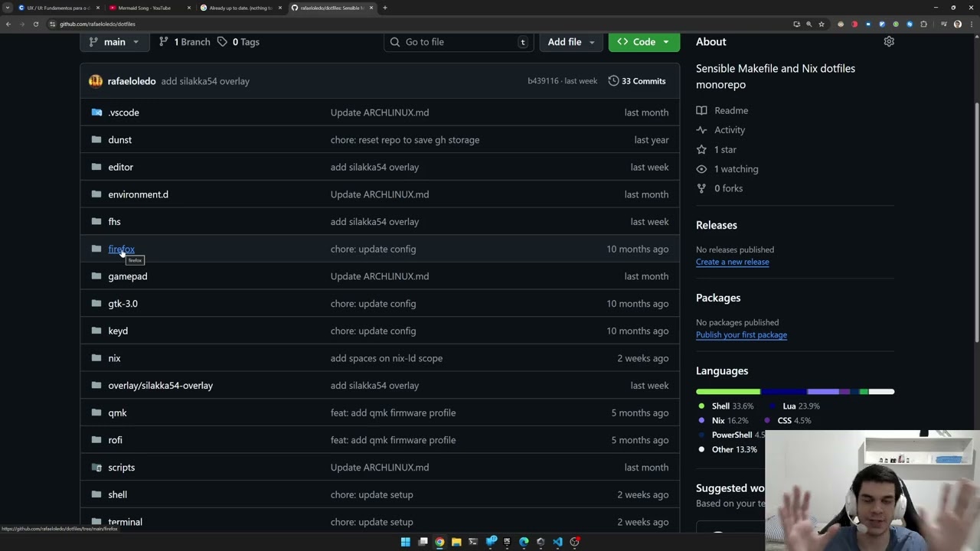Open the 33 Commits history link
This screenshot has height=551, width=980.
(x=637, y=81)
